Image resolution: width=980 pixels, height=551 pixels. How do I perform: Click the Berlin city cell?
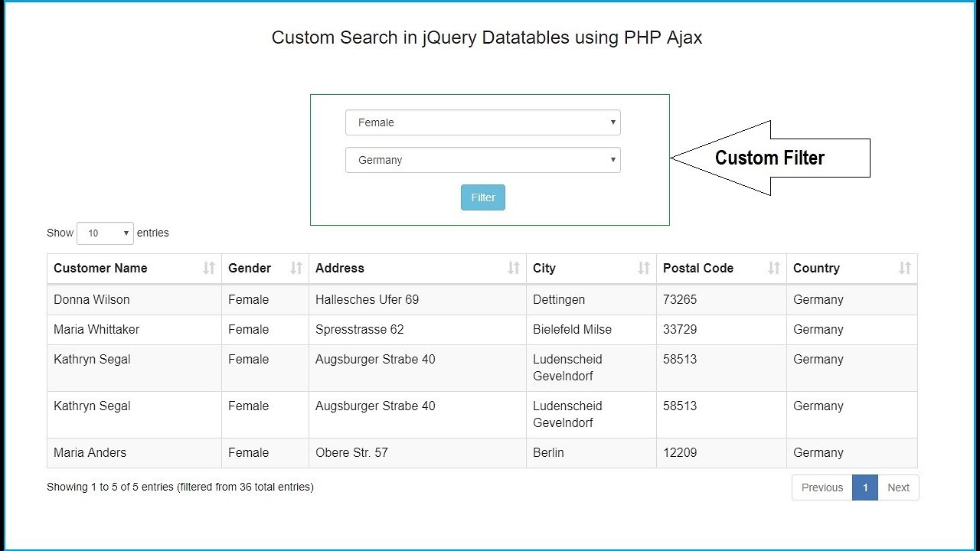pyautogui.click(x=548, y=452)
